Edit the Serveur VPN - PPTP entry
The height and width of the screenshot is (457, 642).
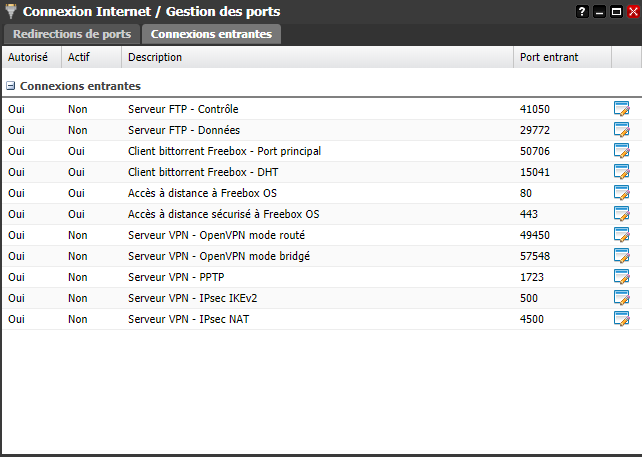(x=621, y=277)
